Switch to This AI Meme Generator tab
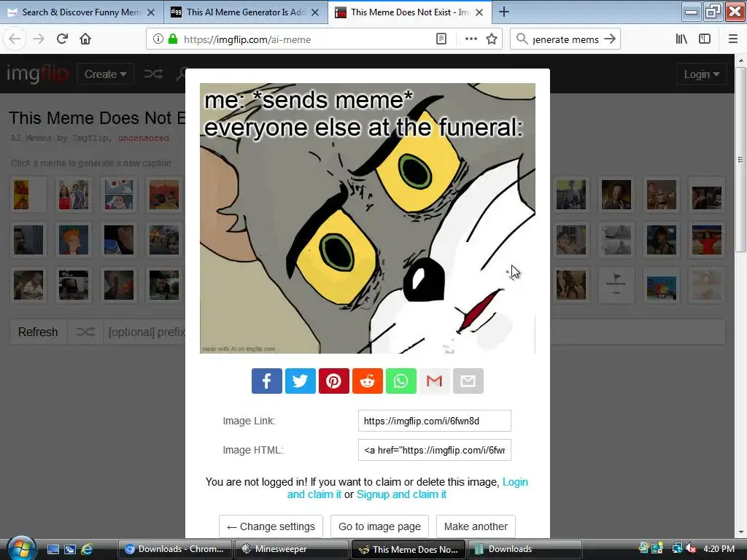Screen dimensions: 747x560 click(246, 12)
